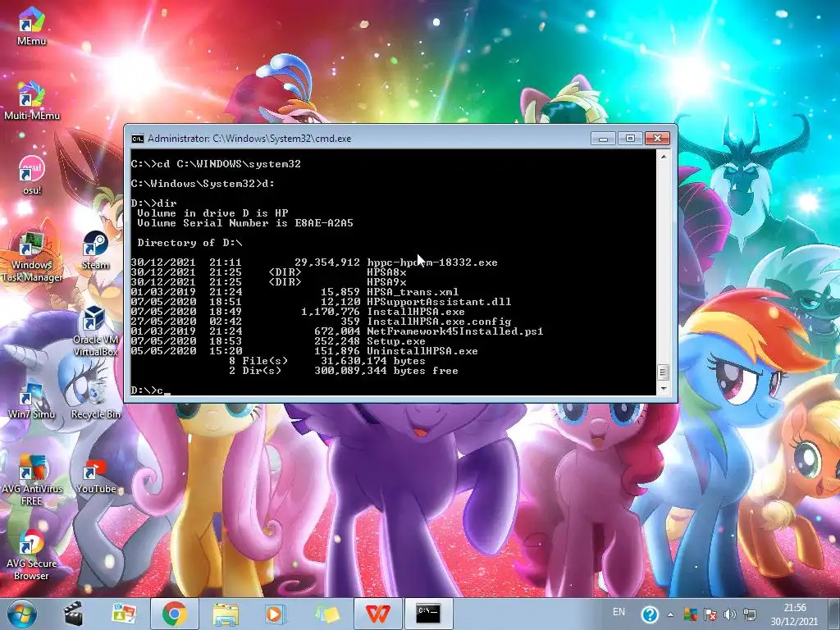Open the Windows Start menu orb
The image size is (840, 630).
click(22, 614)
